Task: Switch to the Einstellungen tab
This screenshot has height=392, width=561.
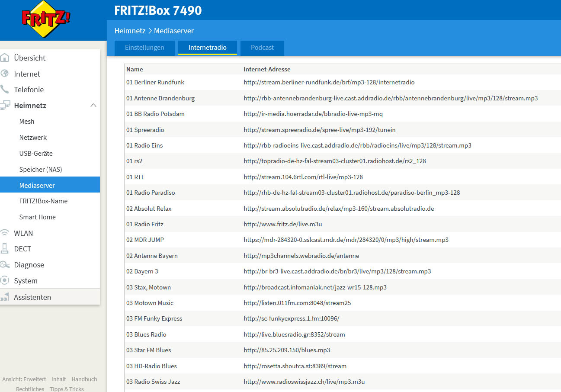Action: pos(144,48)
